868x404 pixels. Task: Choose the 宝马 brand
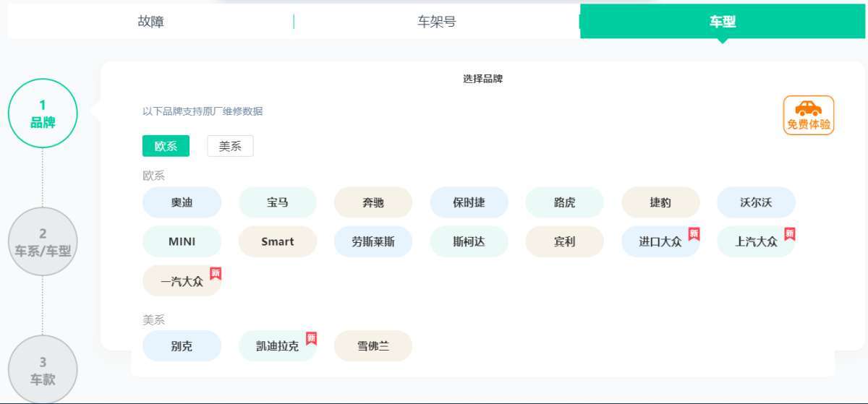pyautogui.click(x=278, y=202)
